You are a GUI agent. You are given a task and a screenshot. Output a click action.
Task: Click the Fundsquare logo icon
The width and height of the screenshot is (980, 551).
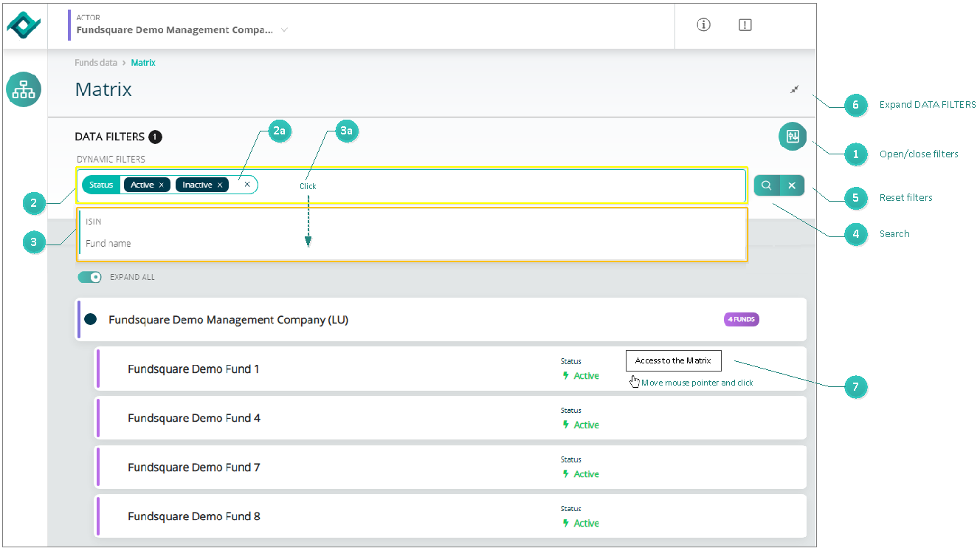pyautogui.click(x=25, y=26)
